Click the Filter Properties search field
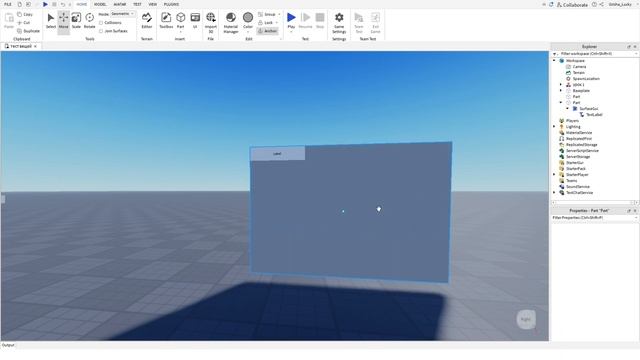The image size is (640, 360). (x=594, y=218)
